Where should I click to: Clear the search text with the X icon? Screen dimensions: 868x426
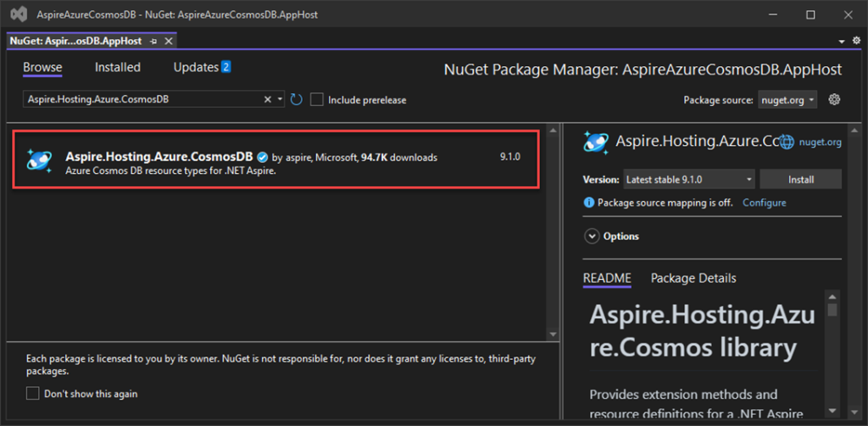click(x=268, y=99)
